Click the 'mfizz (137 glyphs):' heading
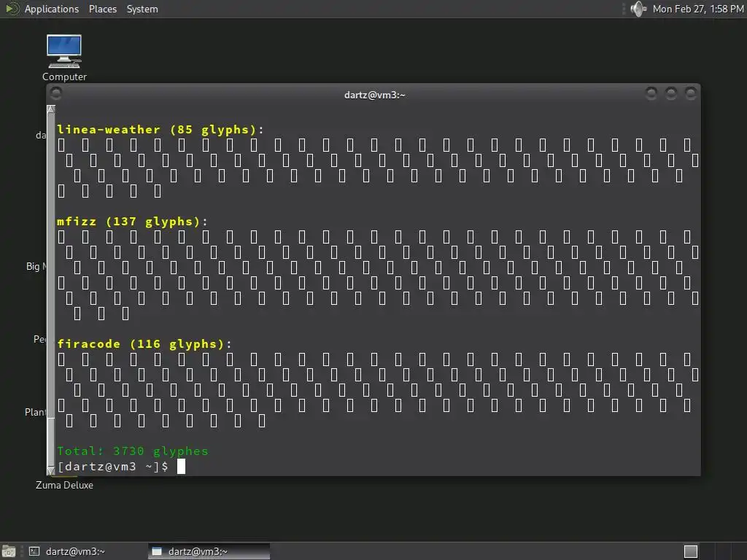The image size is (747, 560). point(133,222)
